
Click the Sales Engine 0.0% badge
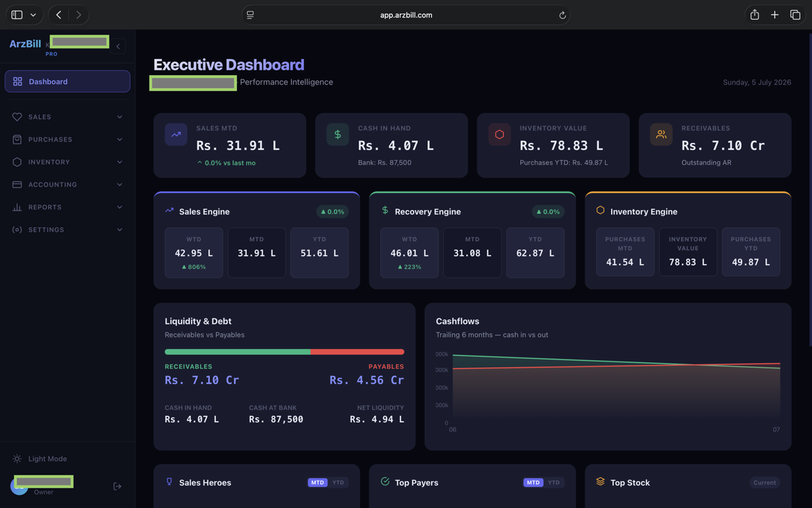click(332, 211)
